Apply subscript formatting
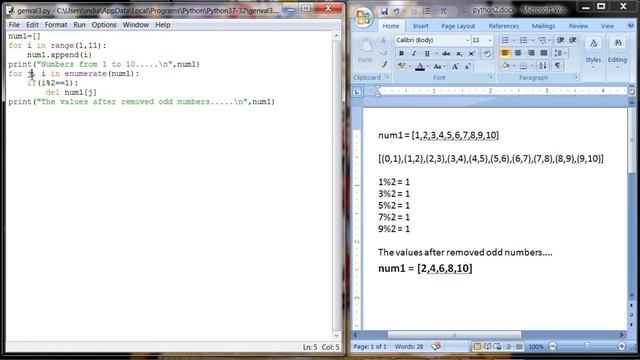The image size is (640, 360). pos(459,53)
